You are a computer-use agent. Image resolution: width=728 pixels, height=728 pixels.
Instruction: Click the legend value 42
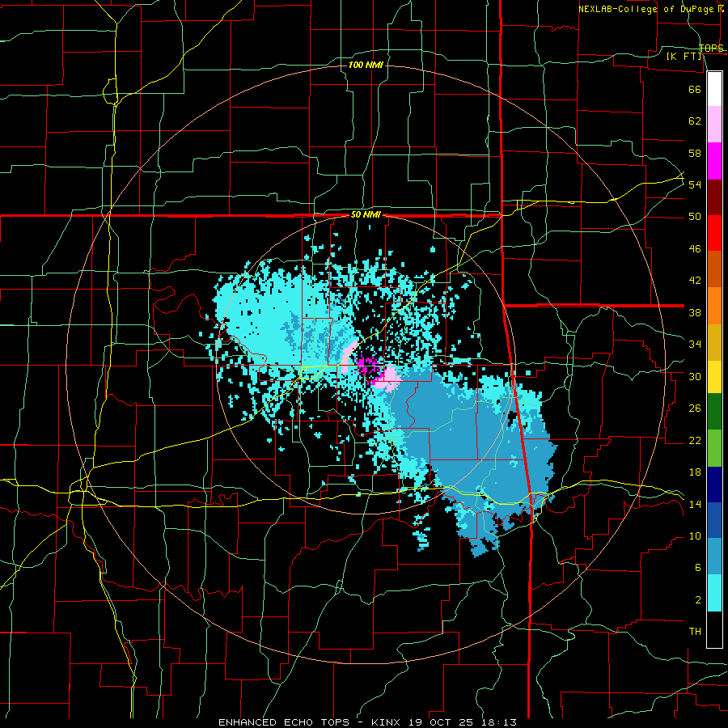click(695, 280)
